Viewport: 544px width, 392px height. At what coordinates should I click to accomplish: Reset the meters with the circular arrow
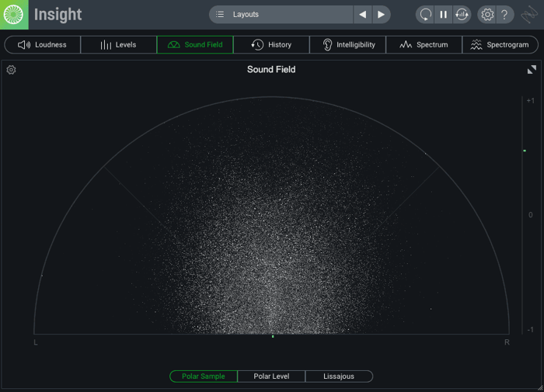click(425, 15)
